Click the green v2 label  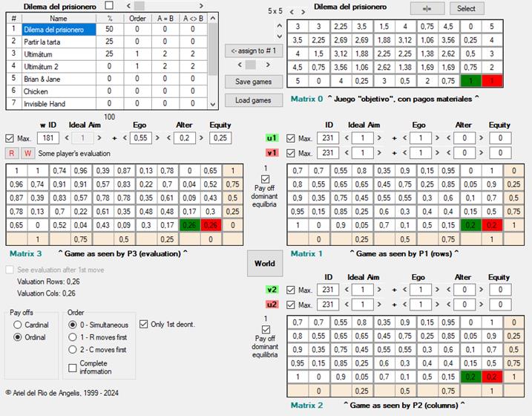(x=272, y=290)
